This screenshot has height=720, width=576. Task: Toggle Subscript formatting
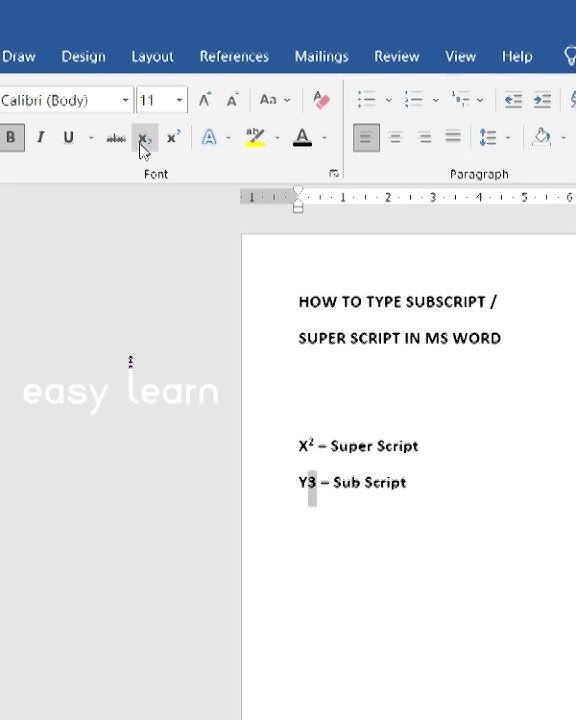145,138
